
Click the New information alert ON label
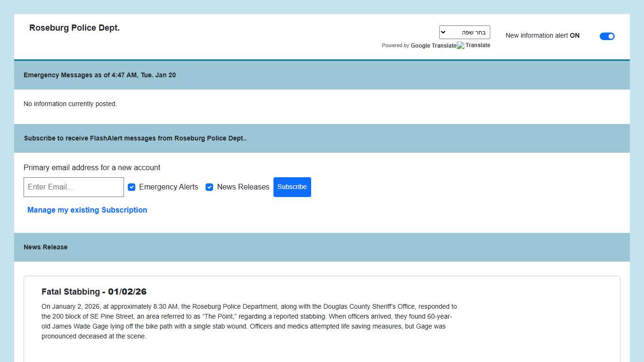542,35
